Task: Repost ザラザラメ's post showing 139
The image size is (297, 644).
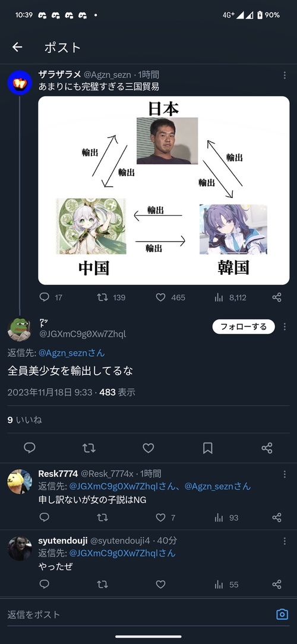Action: 102,297
